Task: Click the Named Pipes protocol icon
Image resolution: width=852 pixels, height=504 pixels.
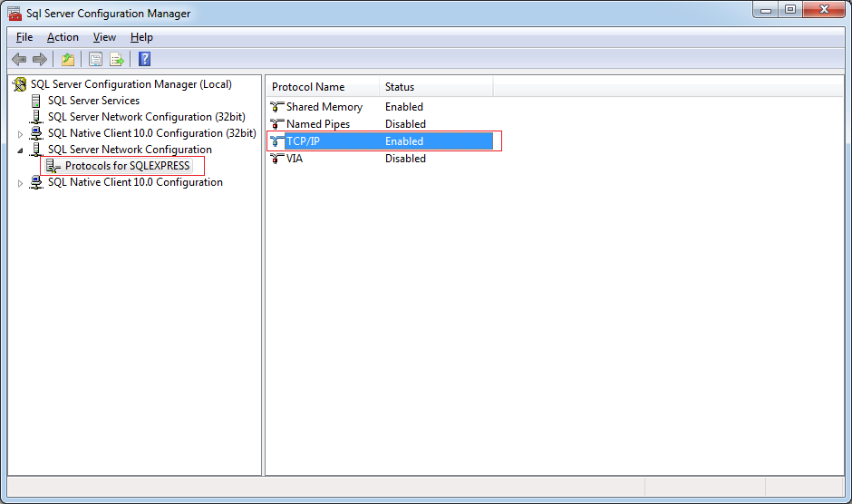Action: [277, 124]
